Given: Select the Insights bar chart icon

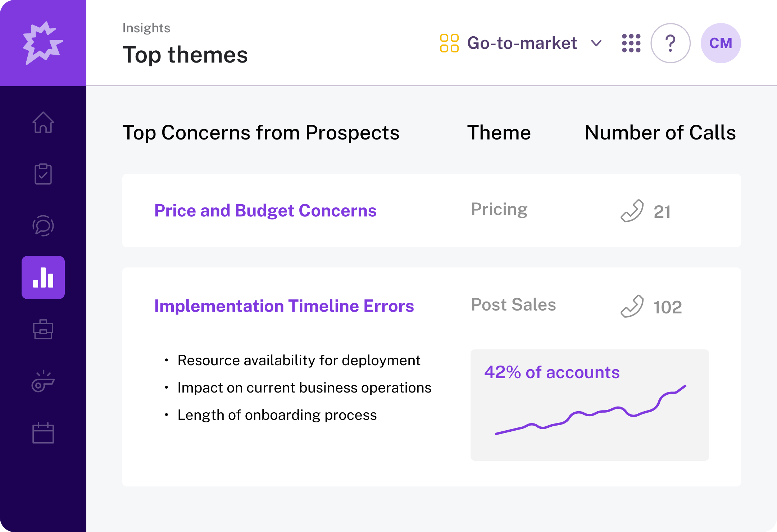Looking at the screenshot, I should pyautogui.click(x=43, y=278).
